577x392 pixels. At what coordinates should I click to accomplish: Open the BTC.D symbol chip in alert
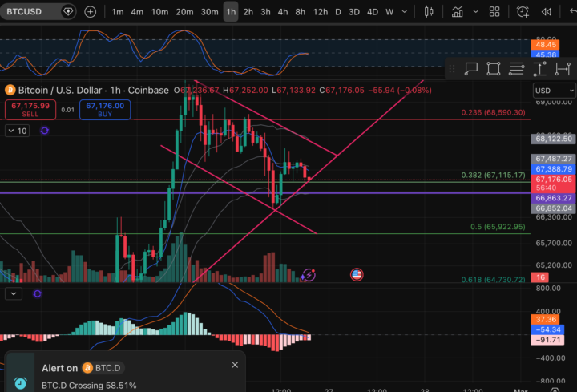(103, 368)
